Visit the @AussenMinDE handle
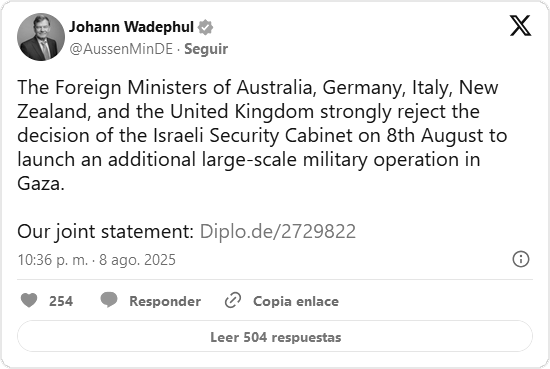The image size is (550, 369). 121,49
